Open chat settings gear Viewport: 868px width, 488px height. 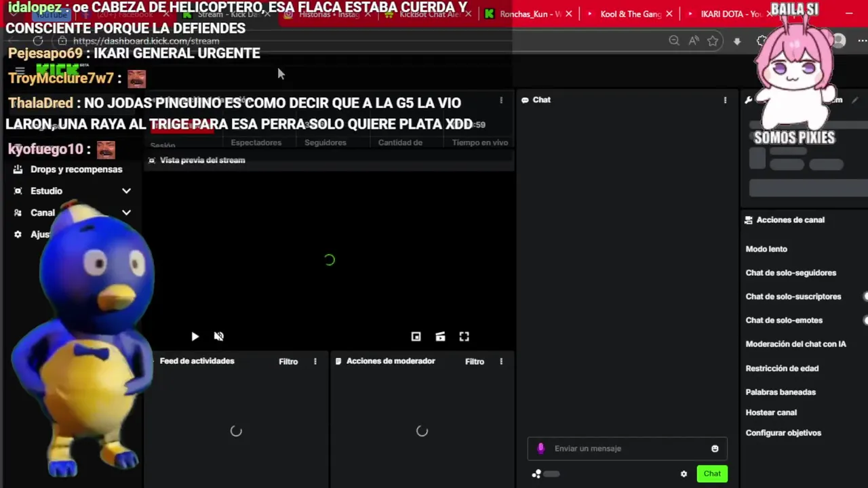[x=684, y=474]
